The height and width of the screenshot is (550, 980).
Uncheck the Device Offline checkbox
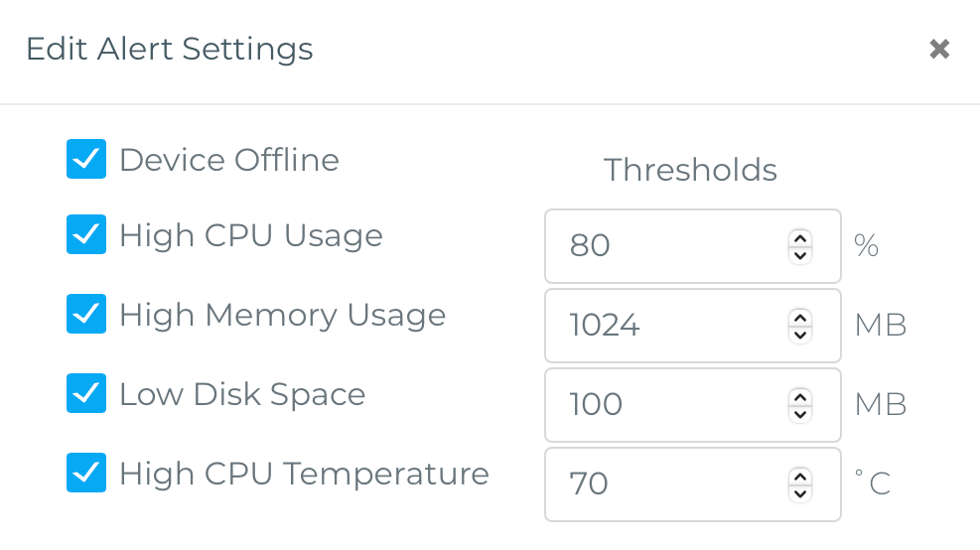point(86,159)
